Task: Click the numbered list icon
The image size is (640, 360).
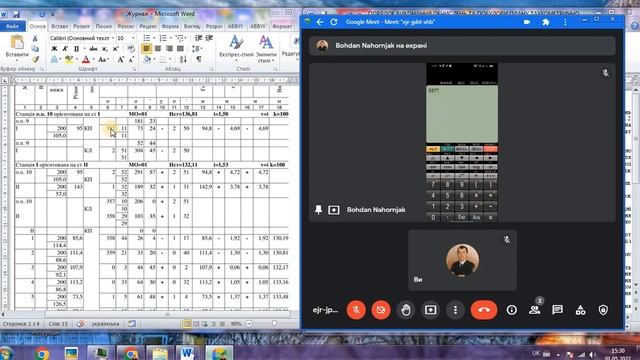Action: 164,38
